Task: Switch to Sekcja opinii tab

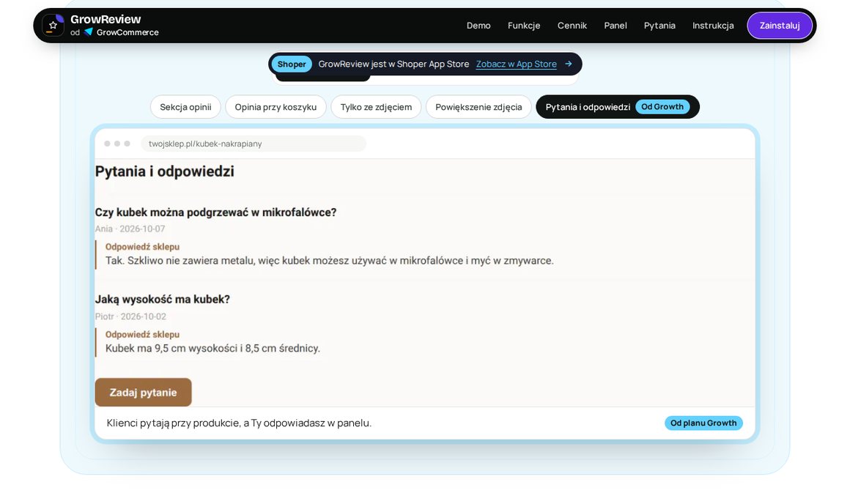Action: (x=185, y=107)
